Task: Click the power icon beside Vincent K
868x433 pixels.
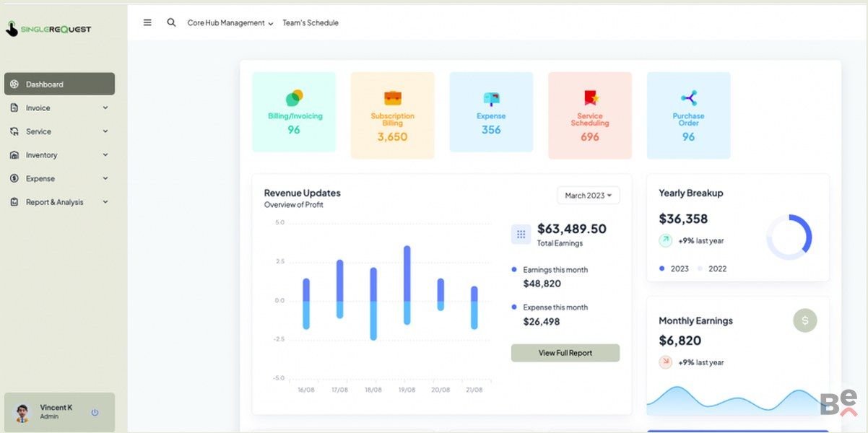Action: tap(95, 413)
